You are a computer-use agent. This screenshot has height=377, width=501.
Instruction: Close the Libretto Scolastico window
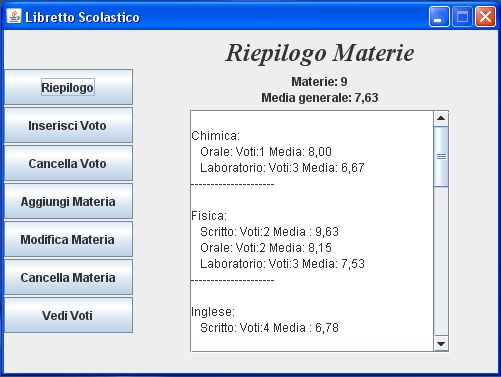[485, 16]
